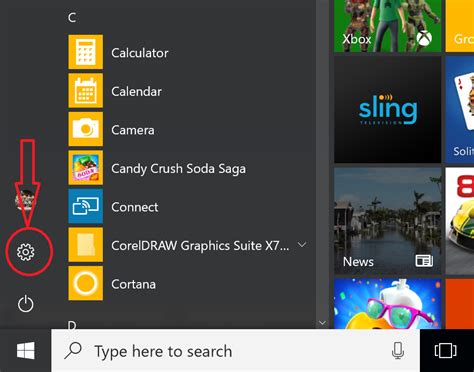Click the letter D section header
474x372 pixels.
click(72, 325)
